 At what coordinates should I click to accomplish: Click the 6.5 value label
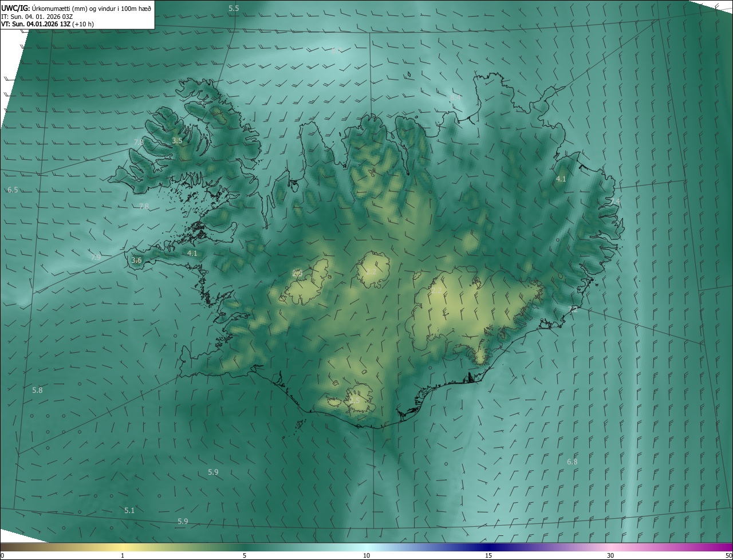click(13, 190)
